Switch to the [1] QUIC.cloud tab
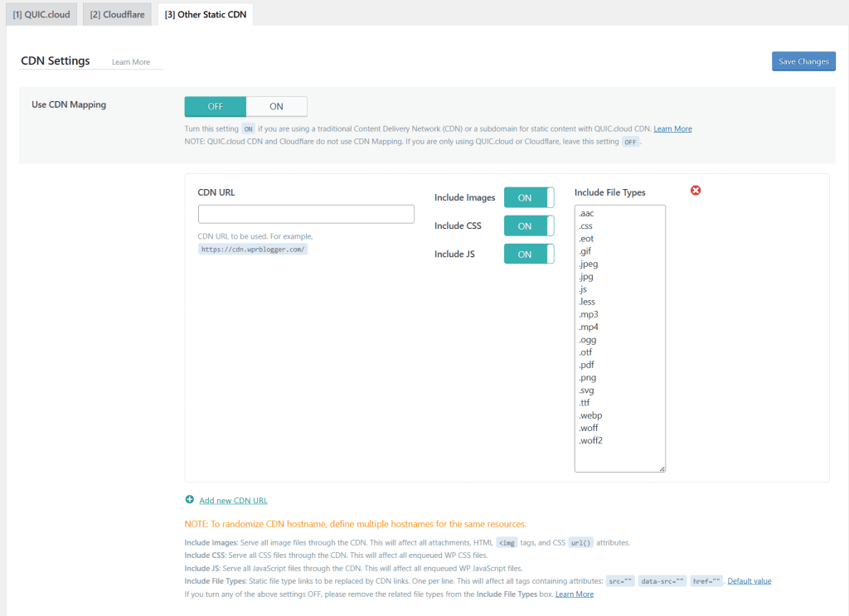The width and height of the screenshot is (849, 616). (x=41, y=14)
